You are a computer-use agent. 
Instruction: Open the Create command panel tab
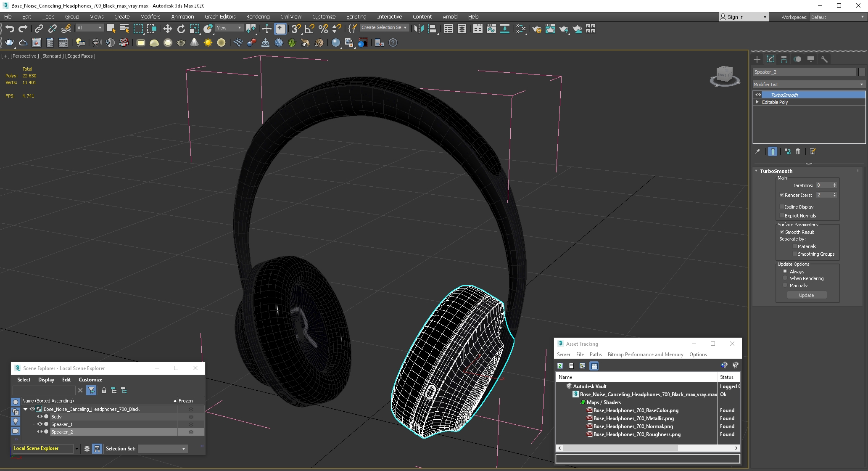(x=757, y=59)
